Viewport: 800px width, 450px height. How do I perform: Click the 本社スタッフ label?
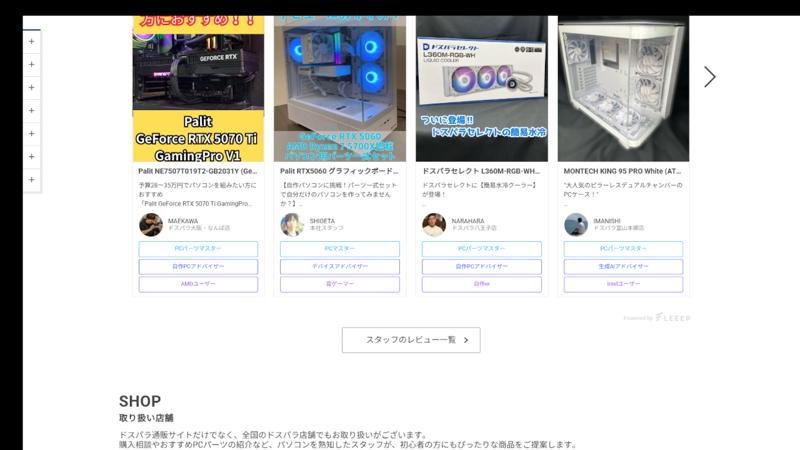tap(327, 228)
